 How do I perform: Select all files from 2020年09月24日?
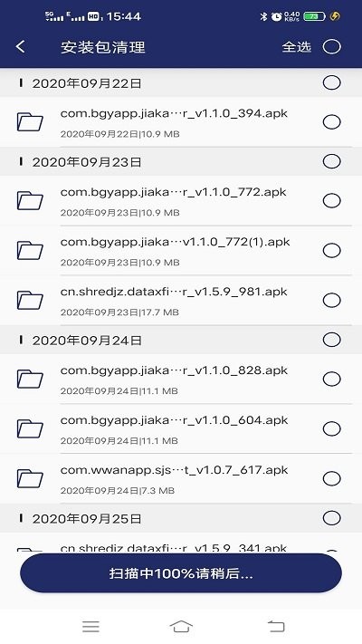tap(331, 340)
